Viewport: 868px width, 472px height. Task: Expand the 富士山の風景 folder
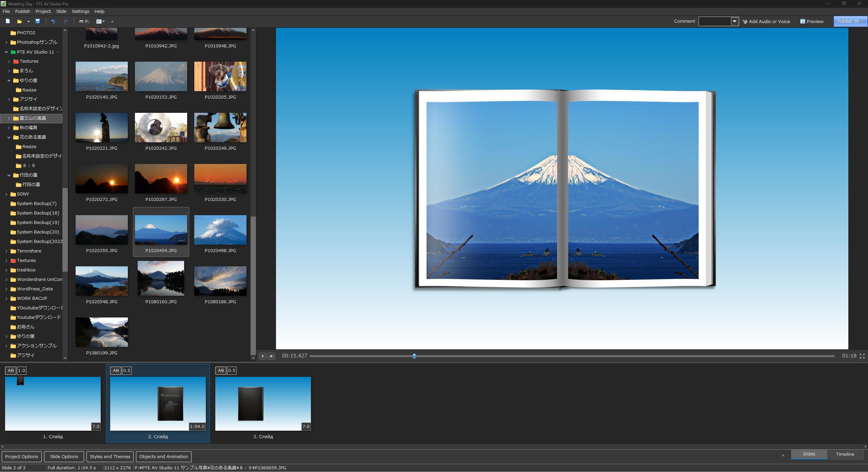[x=9, y=118]
